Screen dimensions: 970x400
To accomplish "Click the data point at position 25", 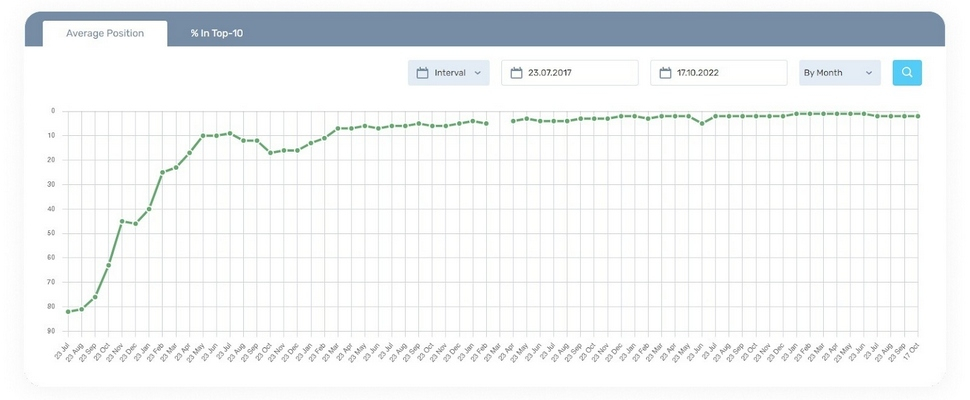I will [162, 172].
